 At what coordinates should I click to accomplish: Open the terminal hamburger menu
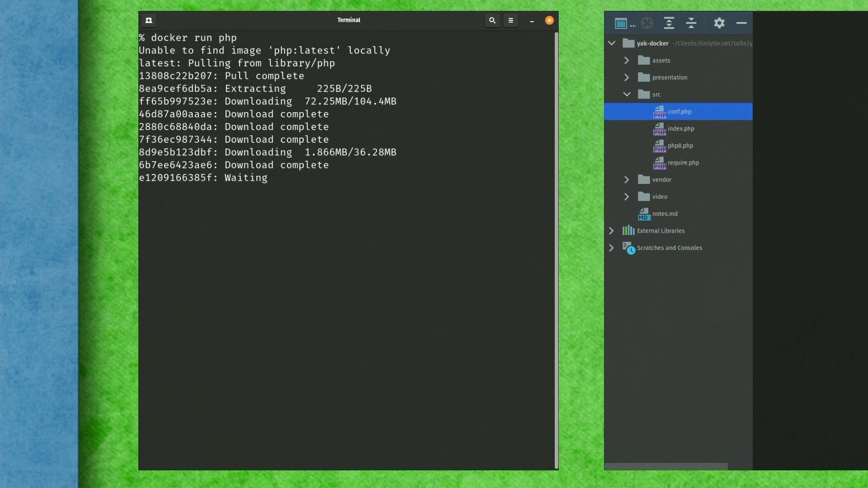pos(511,20)
